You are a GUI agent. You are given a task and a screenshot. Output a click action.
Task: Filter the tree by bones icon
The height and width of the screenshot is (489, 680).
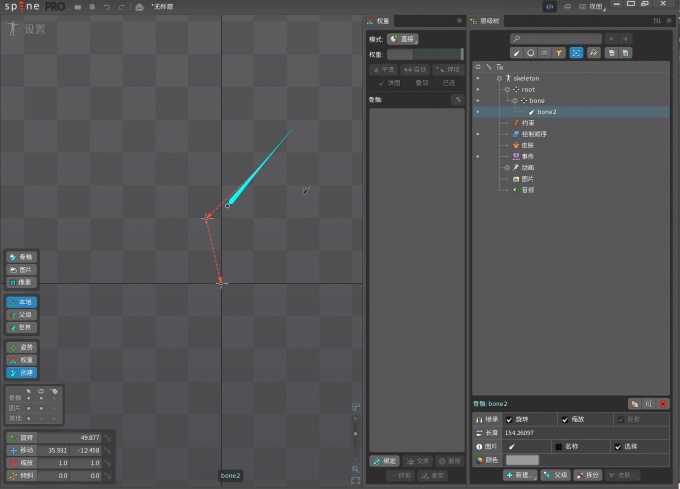click(517, 53)
